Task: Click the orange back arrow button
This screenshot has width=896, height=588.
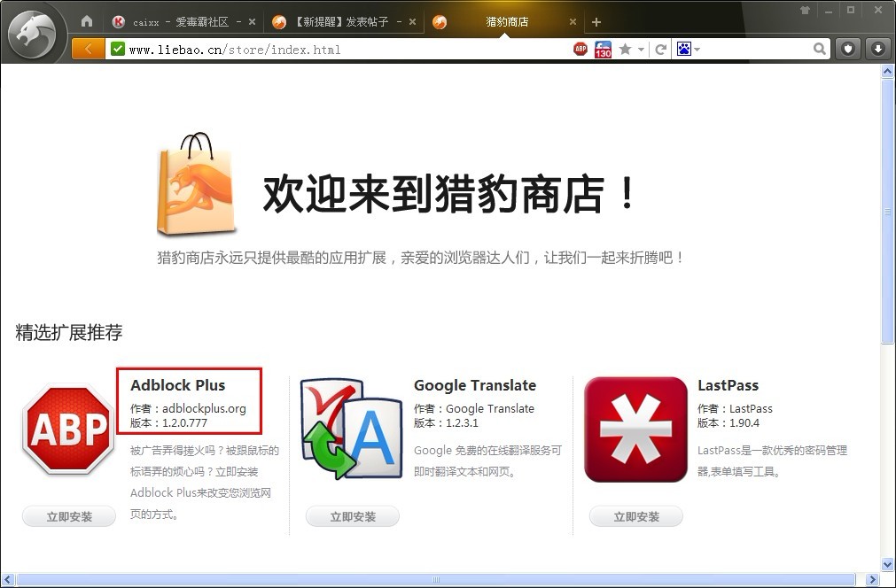Action: [x=88, y=49]
